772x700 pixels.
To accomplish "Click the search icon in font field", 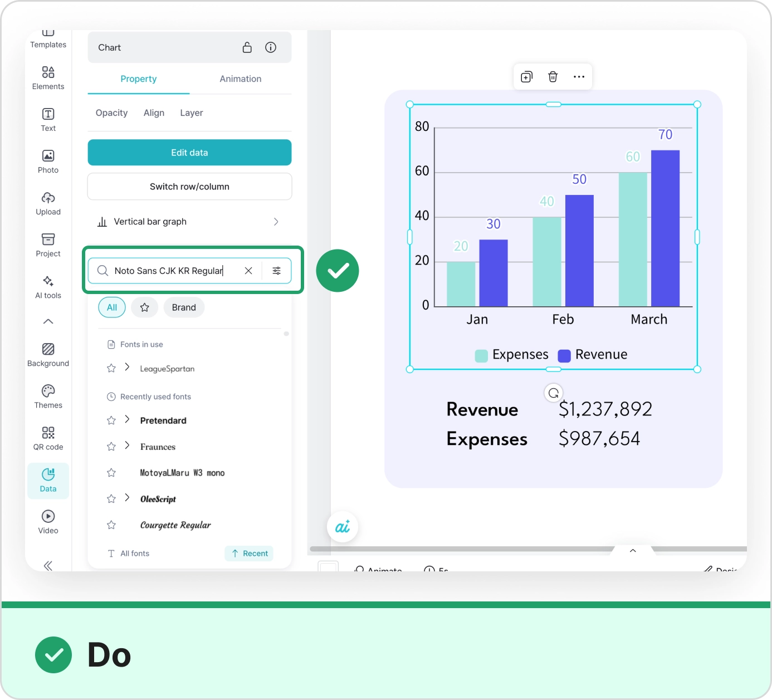I will [102, 271].
